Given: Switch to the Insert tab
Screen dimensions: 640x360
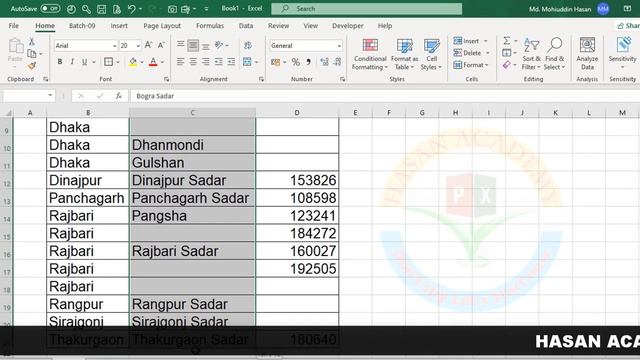Looking at the screenshot, I should click(119, 26).
